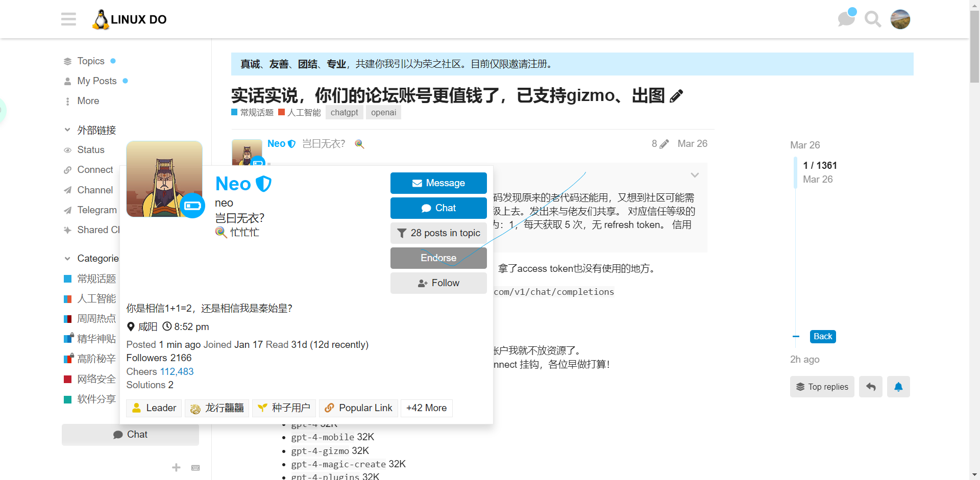Viewport: 980px width, 480px height.
Task: Click the 常规话题 category tag under title
Action: [253, 112]
